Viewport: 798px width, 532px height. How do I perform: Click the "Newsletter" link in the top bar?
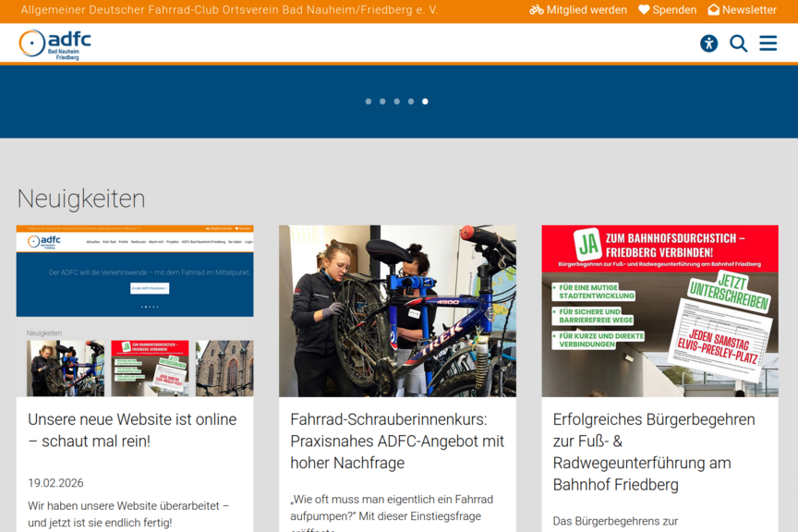click(750, 10)
